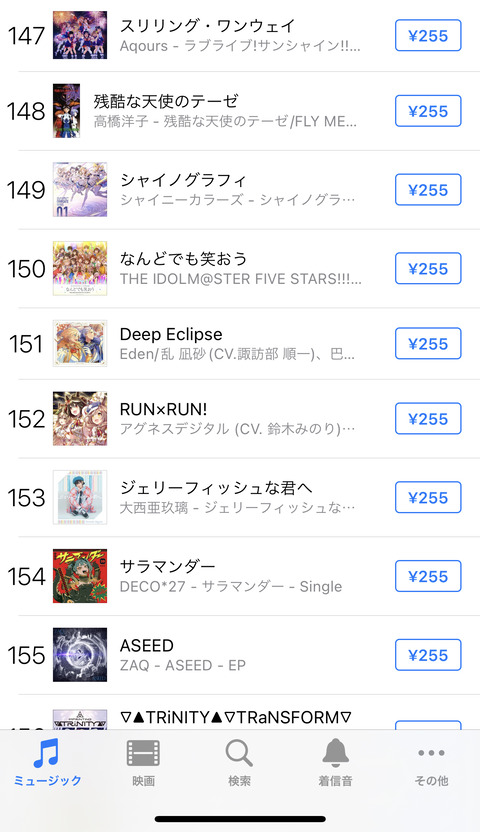Viewport: 480px width, 832px height.
Task: Tap the ¥255 button for RUN×RUN!
Action: (x=428, y=419)
